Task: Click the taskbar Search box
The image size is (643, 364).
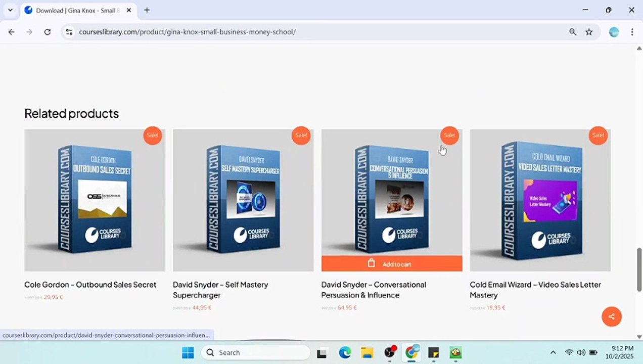Action: tap(255, 352)
